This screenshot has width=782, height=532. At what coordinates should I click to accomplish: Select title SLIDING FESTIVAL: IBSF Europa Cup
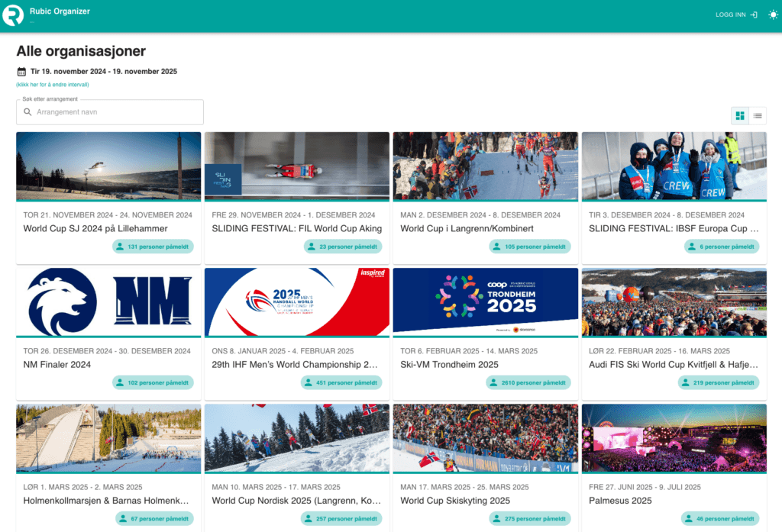(x=674, y=229)
